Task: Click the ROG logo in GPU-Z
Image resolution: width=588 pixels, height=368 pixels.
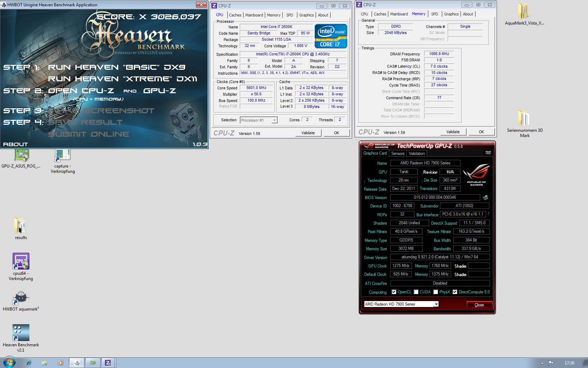Action: 476,174
